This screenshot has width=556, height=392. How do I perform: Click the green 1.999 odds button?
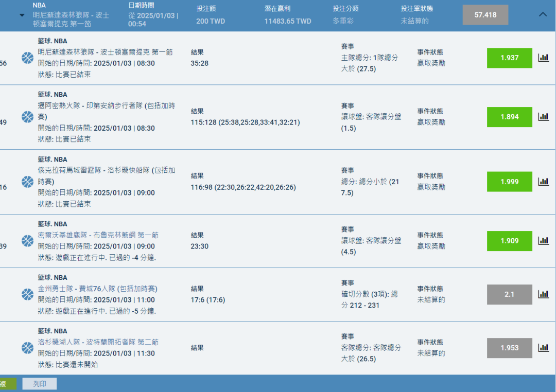(x=509, y=182)
